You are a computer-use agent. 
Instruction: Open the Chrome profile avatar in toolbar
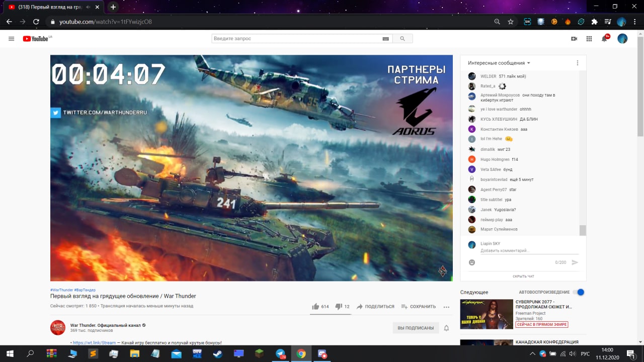621,22
